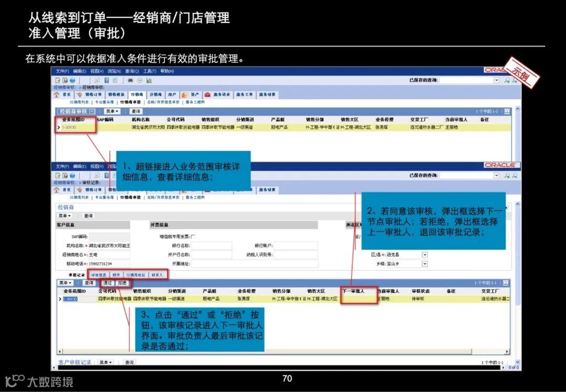Click the clock icon in the list window toolbar

[x=140, y=81]
